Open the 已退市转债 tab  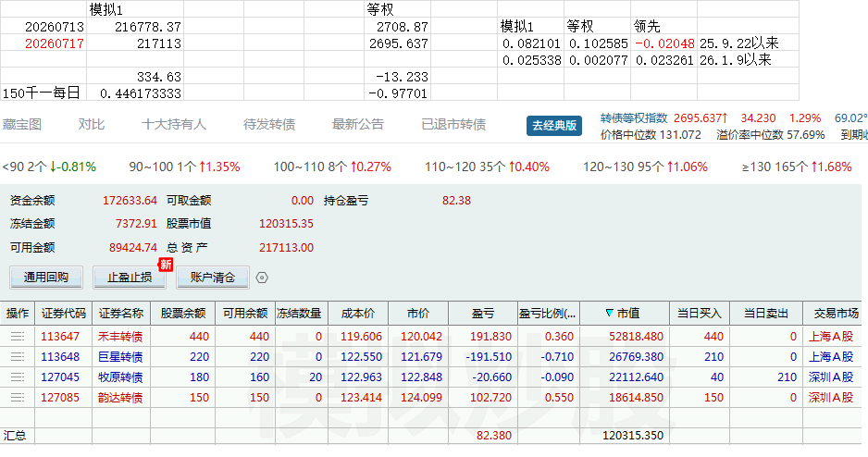[x=453, y=125]
